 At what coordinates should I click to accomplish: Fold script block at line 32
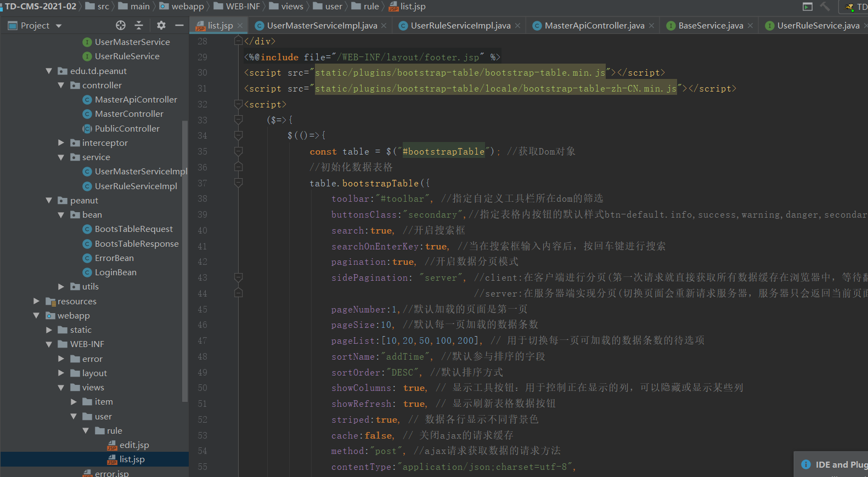tap(238, 104)
